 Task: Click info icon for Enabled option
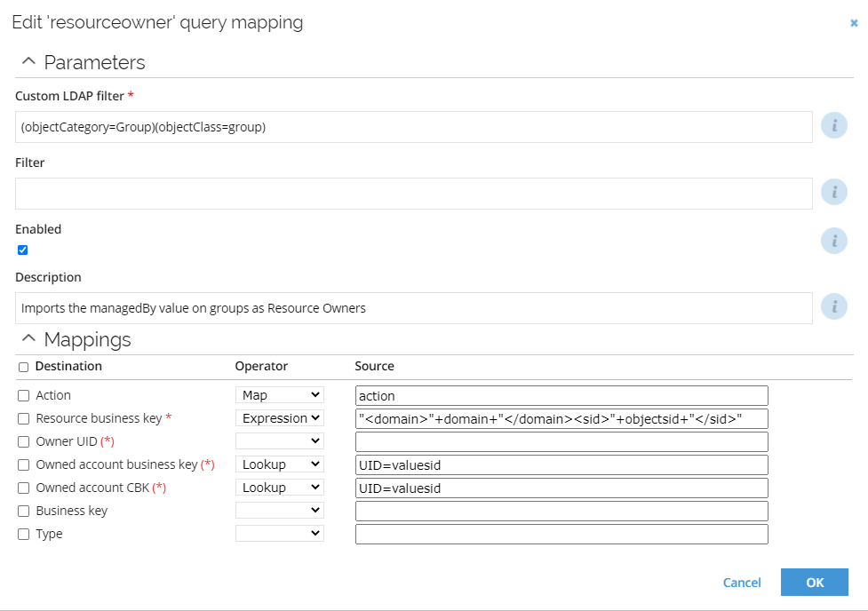833,241
